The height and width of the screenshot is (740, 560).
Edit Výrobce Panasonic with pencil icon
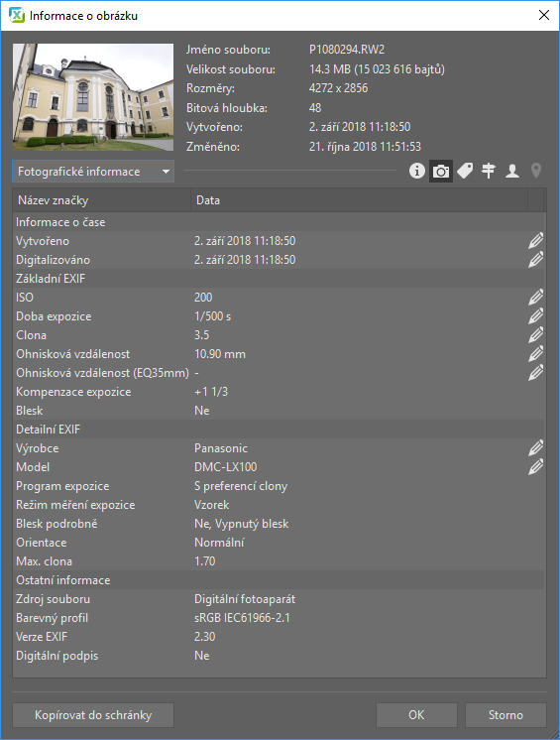coord(535,448)
